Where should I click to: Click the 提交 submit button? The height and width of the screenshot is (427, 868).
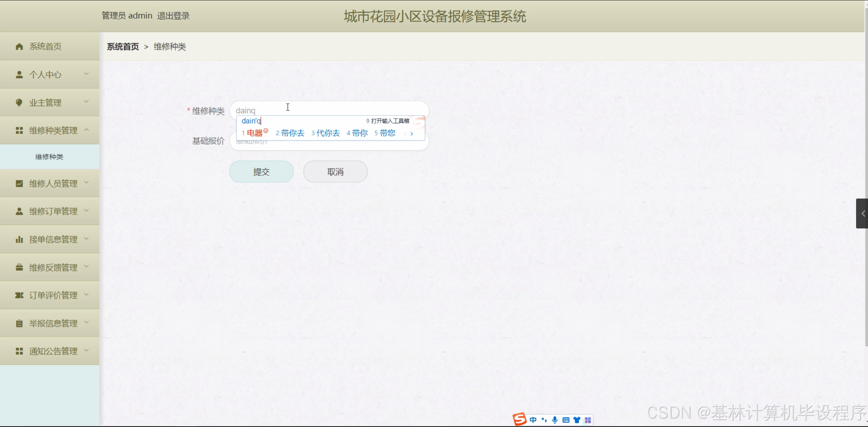pyautogui.click(x=261, y=172)
